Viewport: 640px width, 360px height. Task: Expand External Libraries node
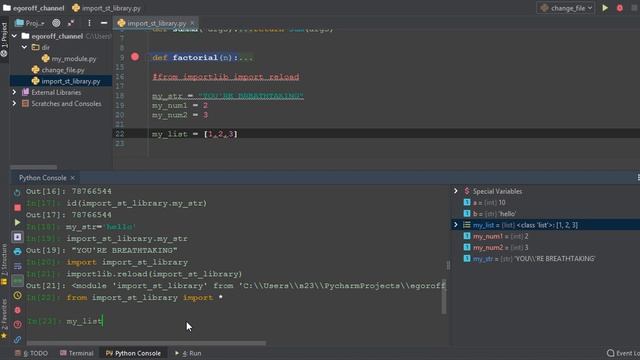point(14,92)
